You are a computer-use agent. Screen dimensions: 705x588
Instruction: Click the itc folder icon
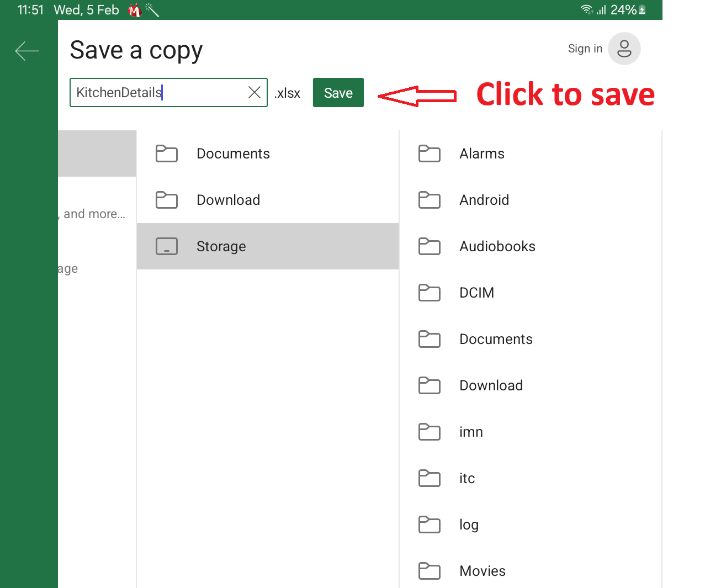coord(430,478)
